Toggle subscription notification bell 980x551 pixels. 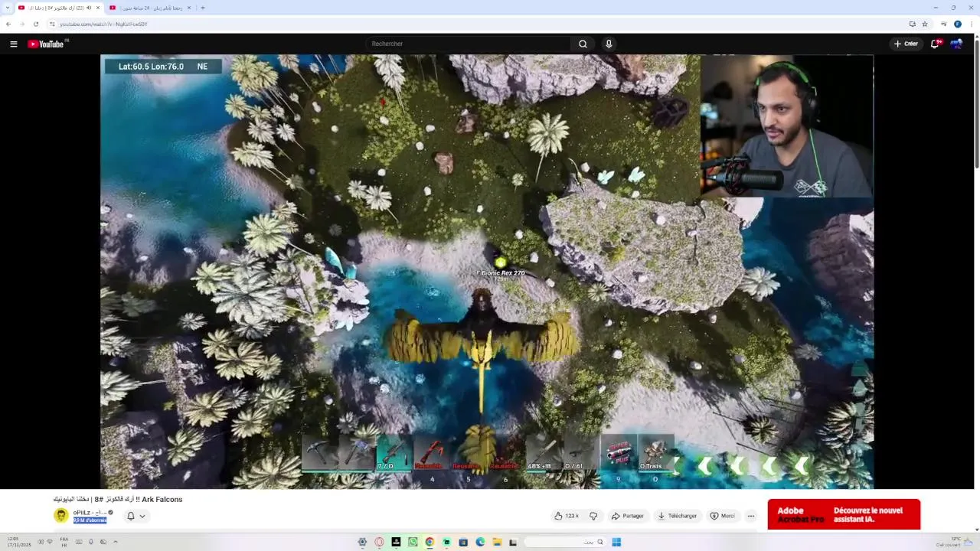pos(130,516)
